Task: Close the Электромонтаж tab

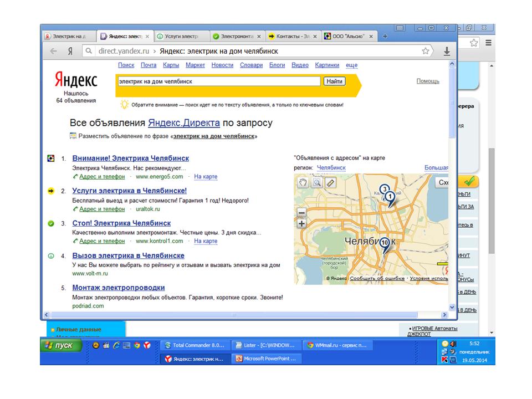Action: pyautogui.click(x=259, y=37)
